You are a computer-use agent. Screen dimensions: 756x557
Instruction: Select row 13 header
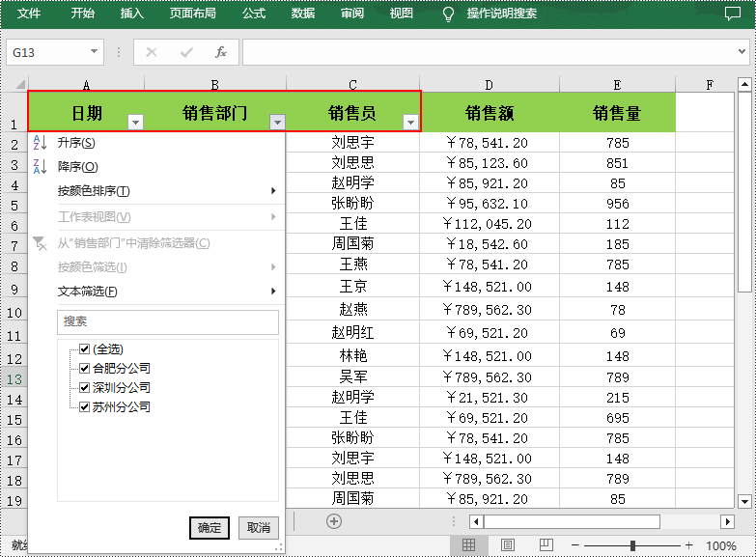pyautogui.click(x=14, y=379)
